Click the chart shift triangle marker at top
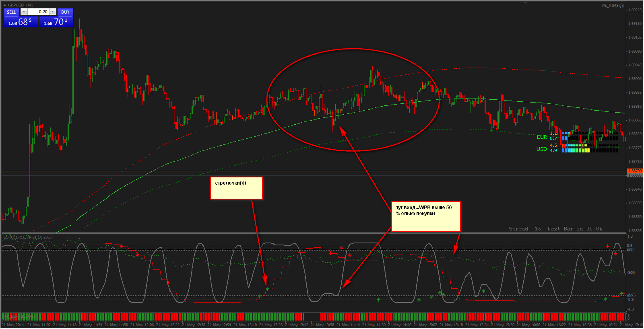Image resolution: width=644 pixels, height=329 pixels. click(525, 3)
